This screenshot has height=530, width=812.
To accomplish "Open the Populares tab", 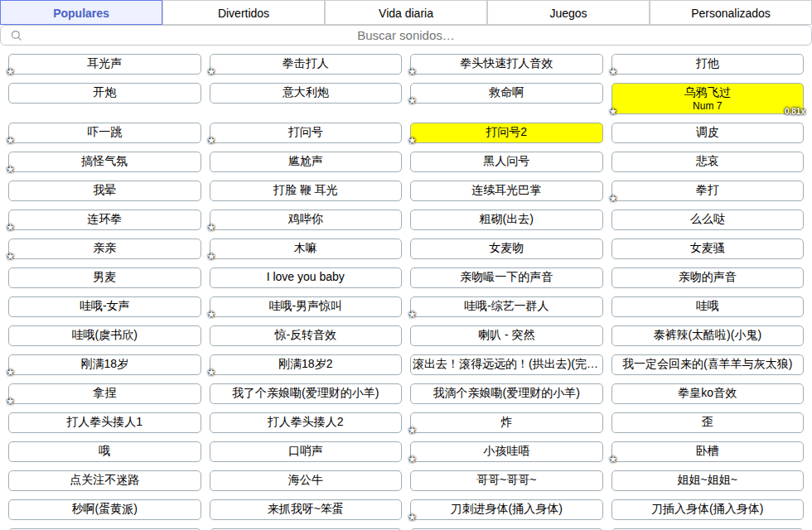I will 81,13.
